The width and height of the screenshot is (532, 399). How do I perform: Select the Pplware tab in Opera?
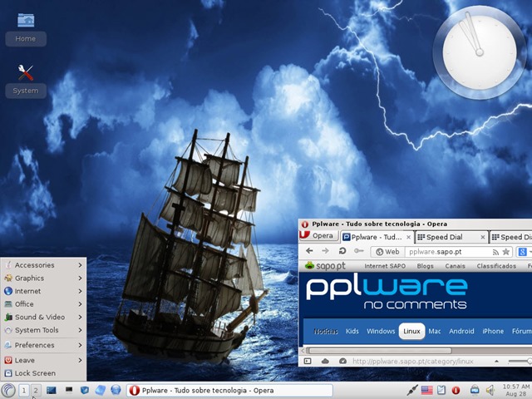click(x=377, y=237)
